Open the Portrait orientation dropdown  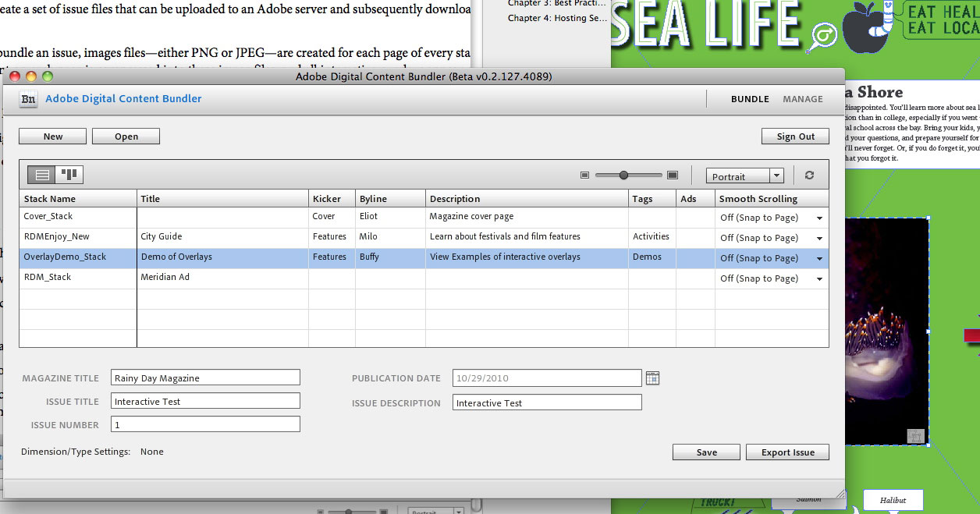point(744,176)
